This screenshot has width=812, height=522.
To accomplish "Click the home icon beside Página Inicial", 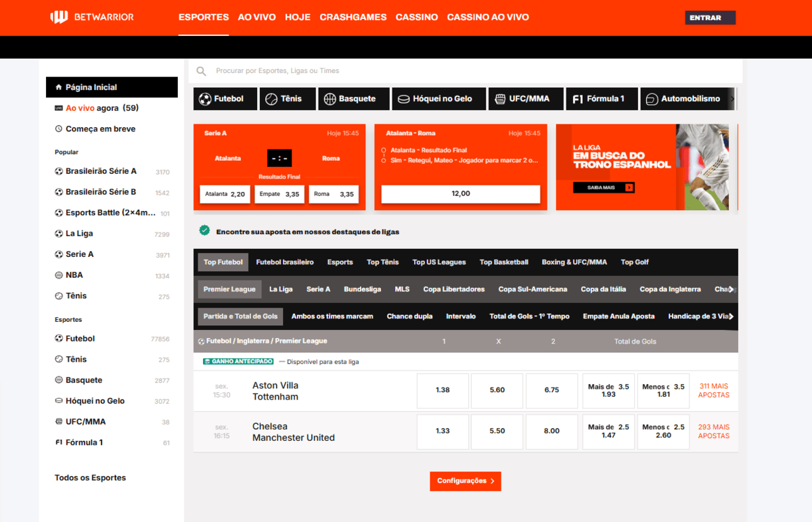I will pyautogui.click(x=59, y=87).
